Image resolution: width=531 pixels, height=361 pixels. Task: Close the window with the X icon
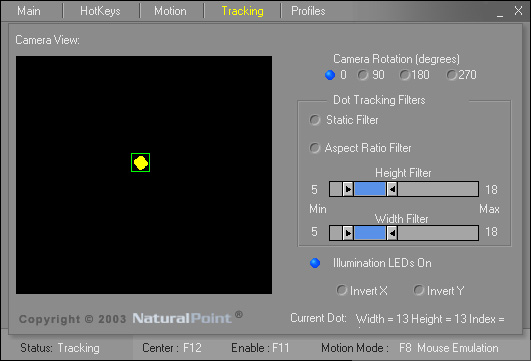[518, 11]
